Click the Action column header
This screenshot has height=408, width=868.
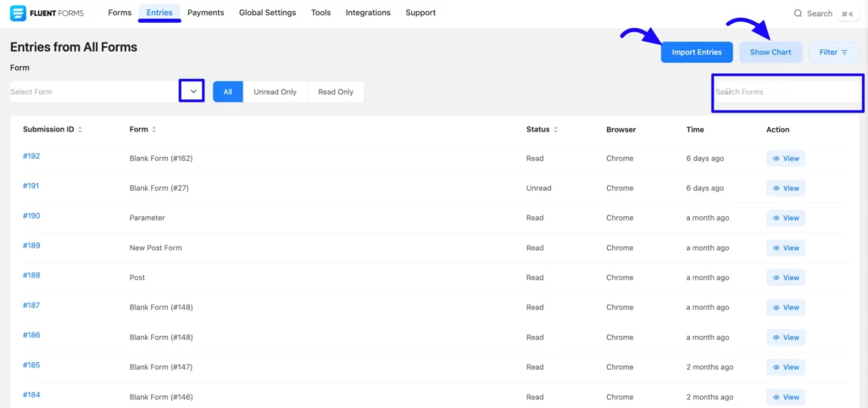778,130
